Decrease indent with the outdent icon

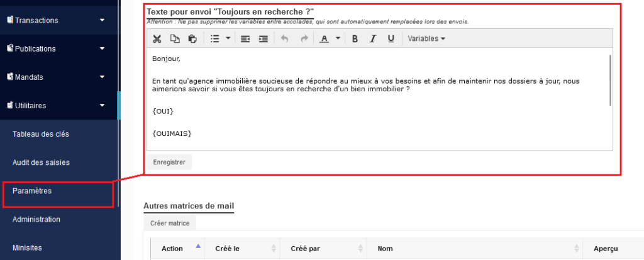pos(245,39)
